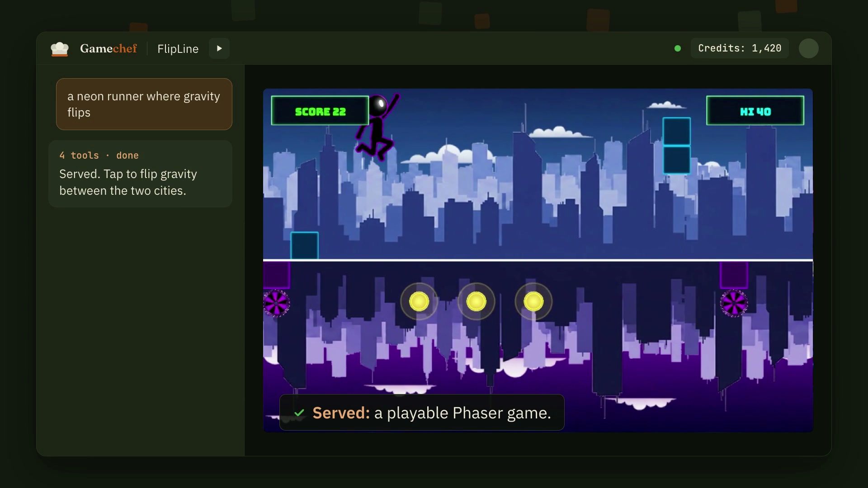
Task: Tap the stickman runner character
Action: click(378, 127)
